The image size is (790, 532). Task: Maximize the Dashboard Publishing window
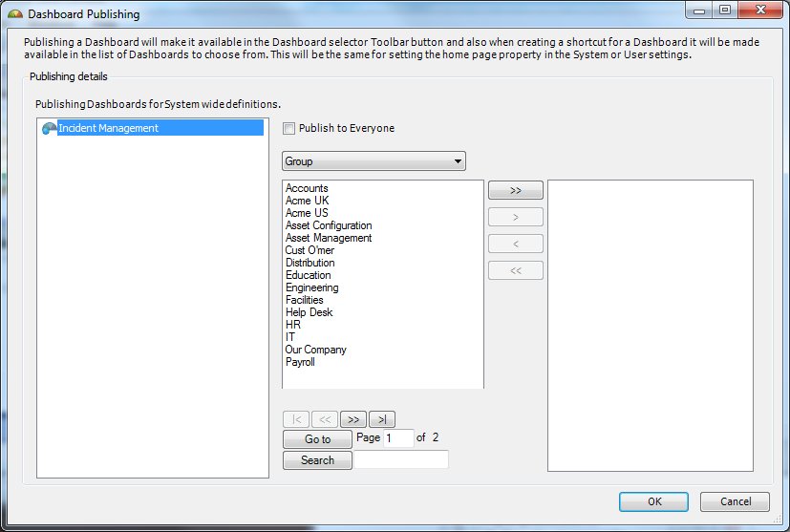point(724,11)
